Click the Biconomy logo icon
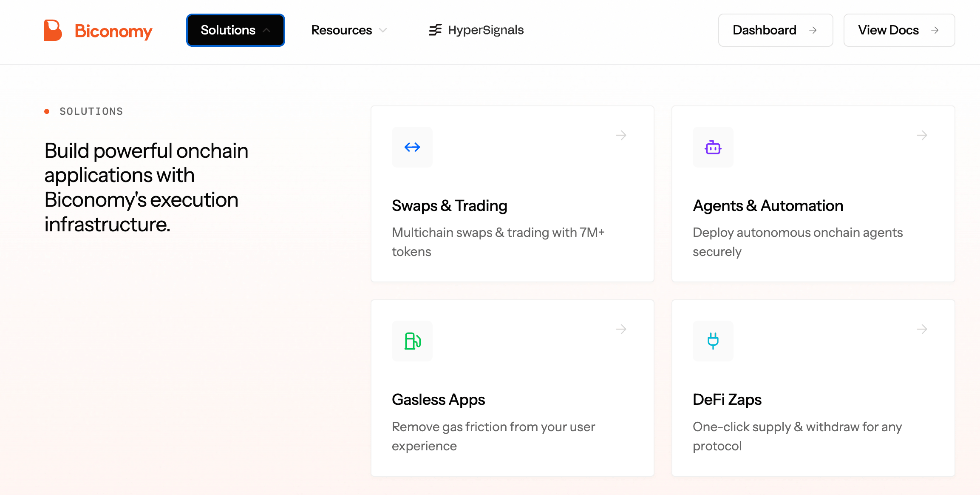This screenshot has height=495, width=980. [x=53, y=30]
